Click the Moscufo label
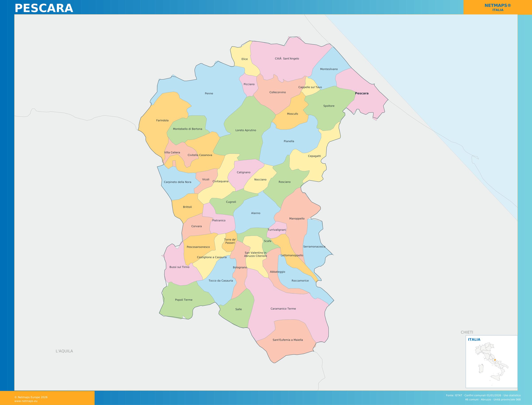 tap(292, 114)
